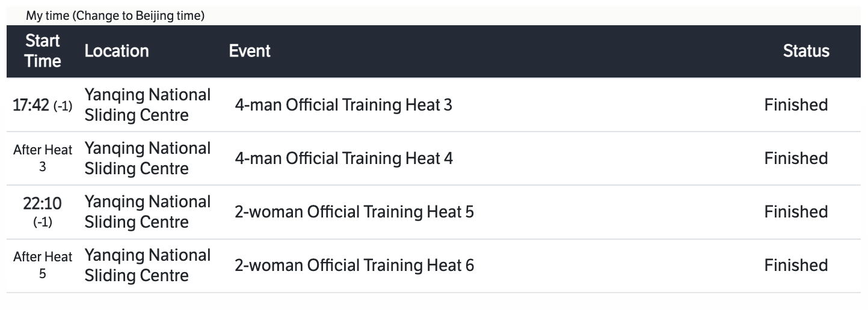This screenshot has height=310, width=868.
Task: Open 4-man Official Training Heat 4 event
Action: pyautogui.click(x=343, y=159)
